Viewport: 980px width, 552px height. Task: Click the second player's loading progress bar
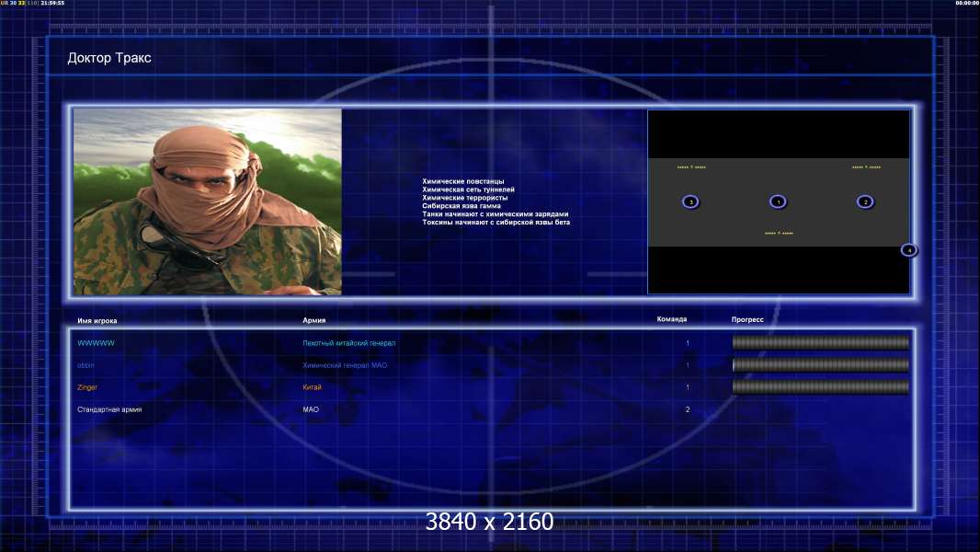click(820, 365)
